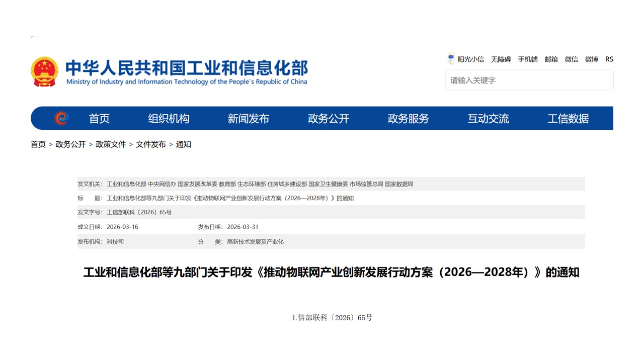Open the 政务服务 menu
644x362 pixels.
tap(409, 119)
